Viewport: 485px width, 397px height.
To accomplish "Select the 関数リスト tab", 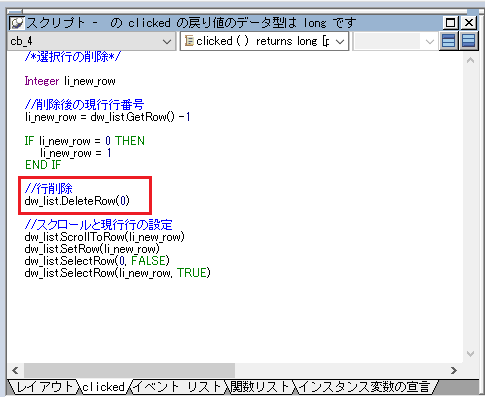I will [x=260, y=387].
